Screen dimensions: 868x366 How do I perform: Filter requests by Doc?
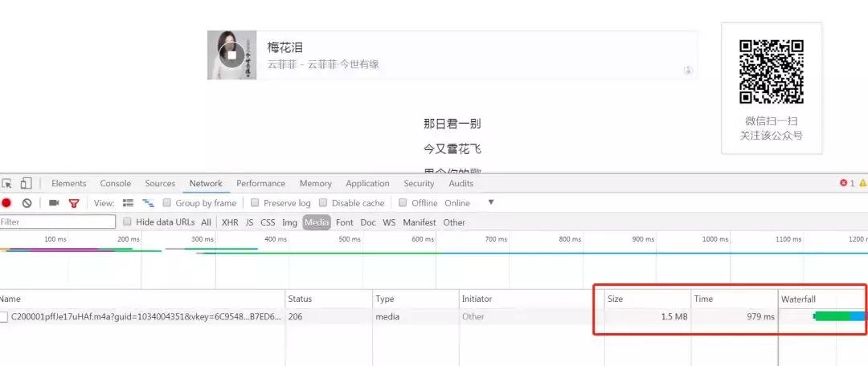368,222
